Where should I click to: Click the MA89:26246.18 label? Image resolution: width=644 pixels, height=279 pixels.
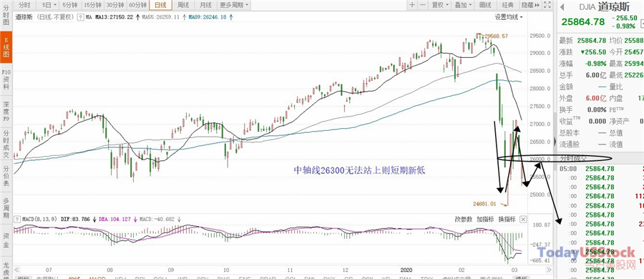pyautogui.click(x=208, y=17)
